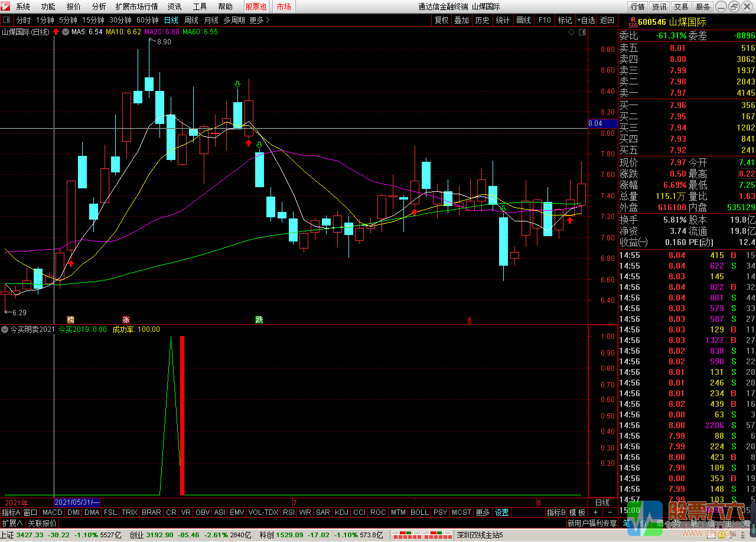Select the KDJ indicator tab
Screen dimensions: 756x542
tap(341, 512)
